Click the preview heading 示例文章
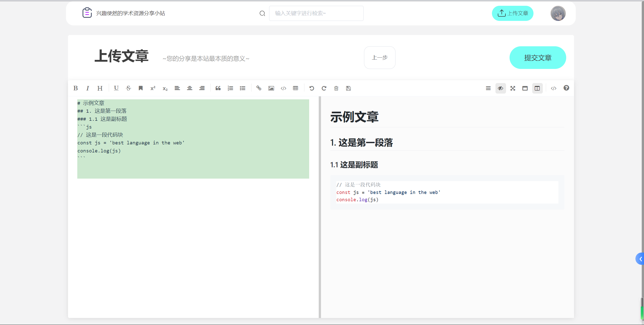Screen dimensions: 644x325 354,117
